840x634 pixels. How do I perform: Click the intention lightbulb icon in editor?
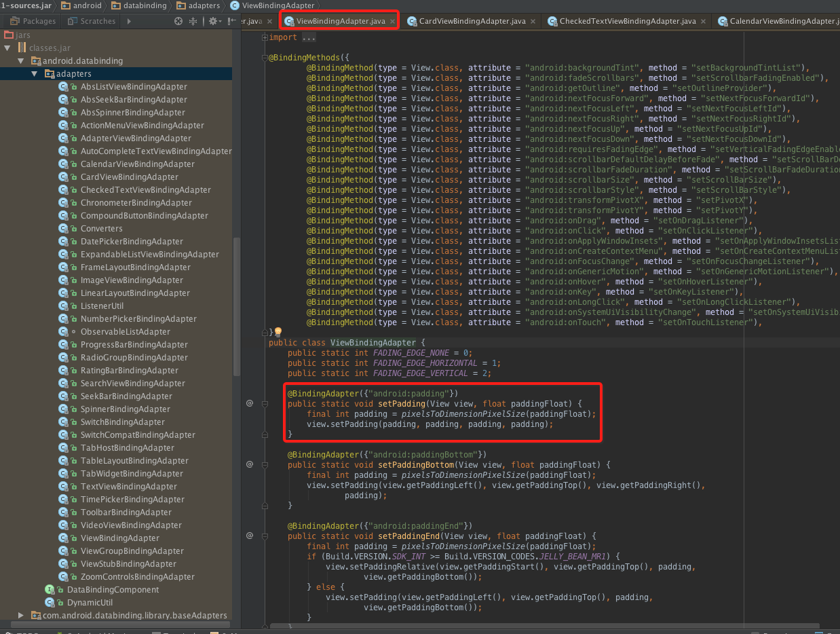point(278,332)
